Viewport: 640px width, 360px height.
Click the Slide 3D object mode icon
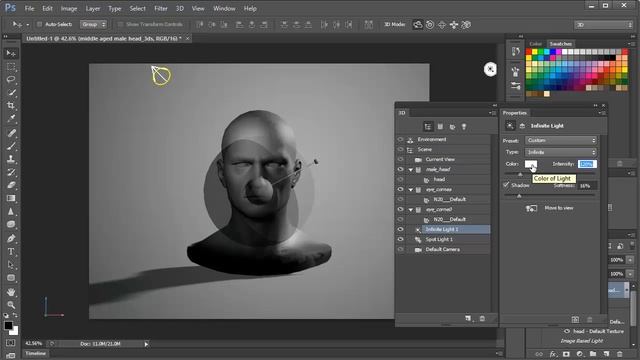point(454,24)
